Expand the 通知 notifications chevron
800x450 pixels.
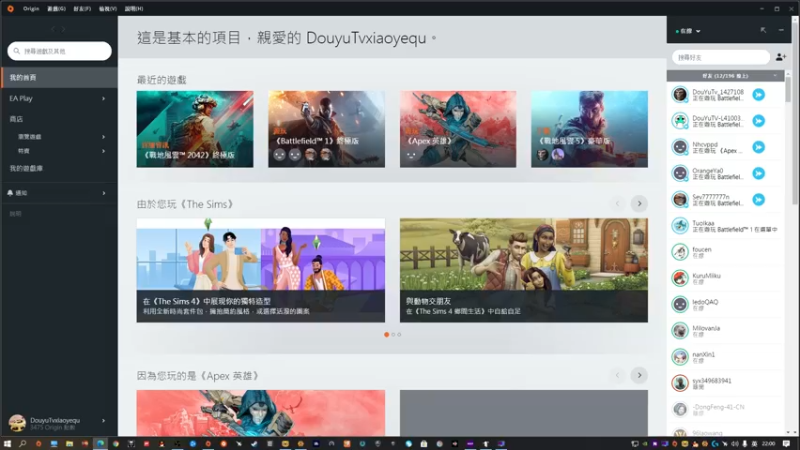104,193
